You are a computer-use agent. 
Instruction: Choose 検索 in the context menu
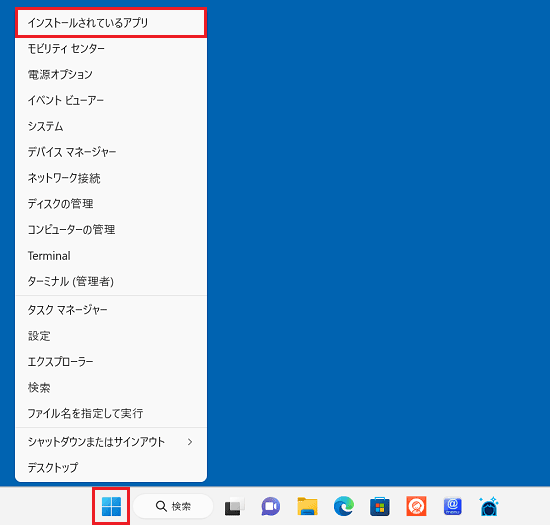click(x=111, y=388)
